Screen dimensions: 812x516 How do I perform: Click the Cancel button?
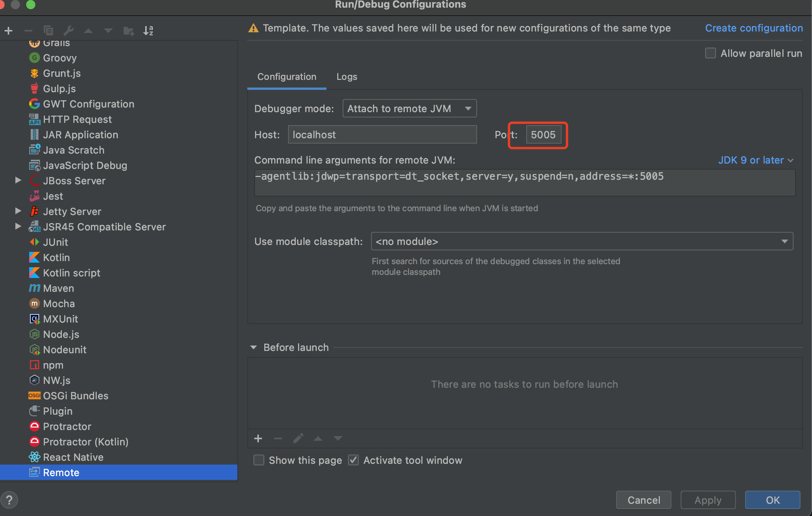[x=644, y=500]
